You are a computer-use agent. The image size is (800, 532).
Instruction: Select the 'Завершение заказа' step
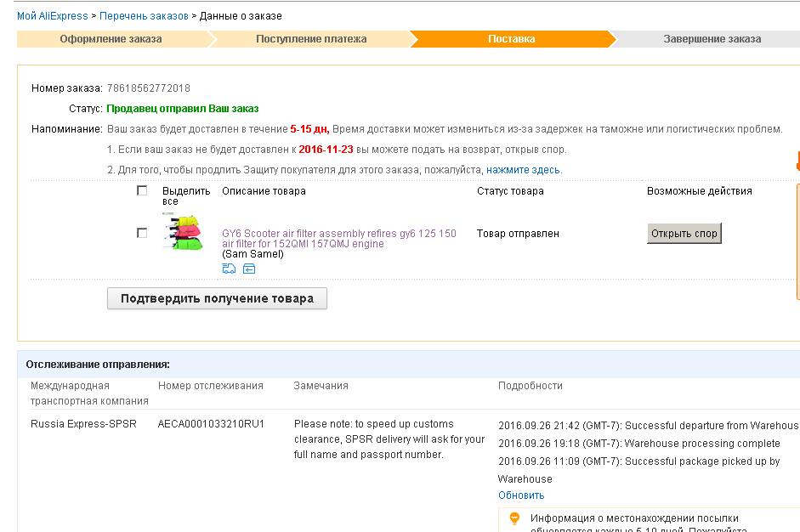[712, 39]
